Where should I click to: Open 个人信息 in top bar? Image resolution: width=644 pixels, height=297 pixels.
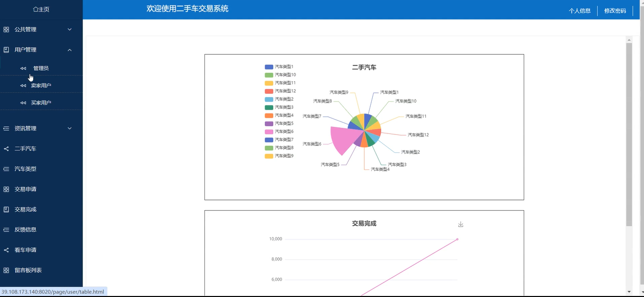(580, 11)
